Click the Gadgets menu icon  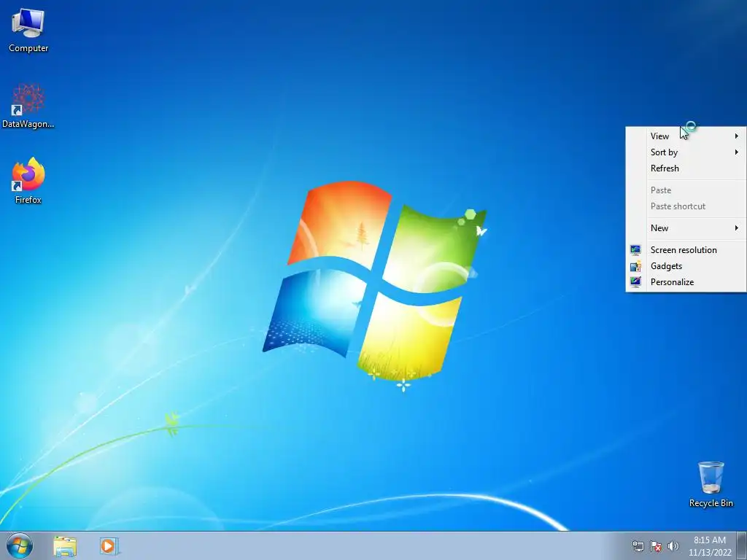635,266
